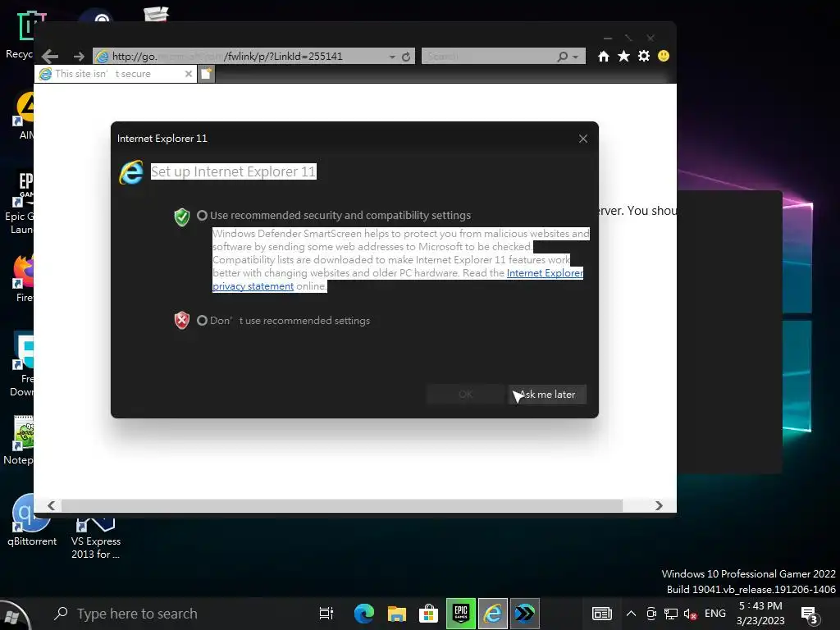Open the notification center icon
Viewport: 840px width, 630px height.
[x=808, y=615]
